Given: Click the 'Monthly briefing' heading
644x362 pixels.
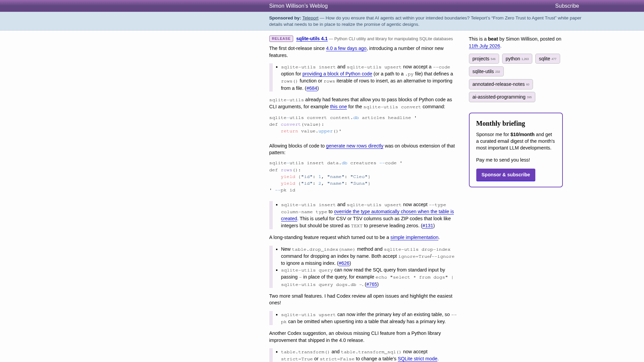Looking at the screenshot, I should tap(500, 123).
